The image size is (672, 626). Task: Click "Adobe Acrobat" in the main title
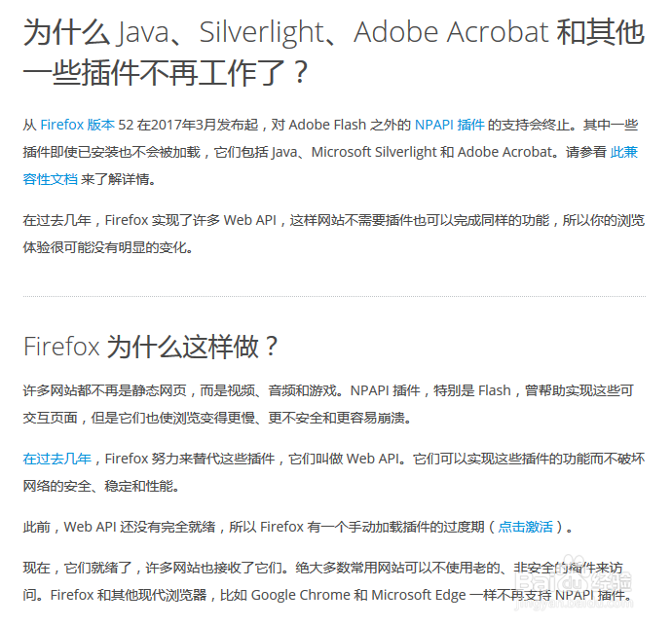(451, 33)
